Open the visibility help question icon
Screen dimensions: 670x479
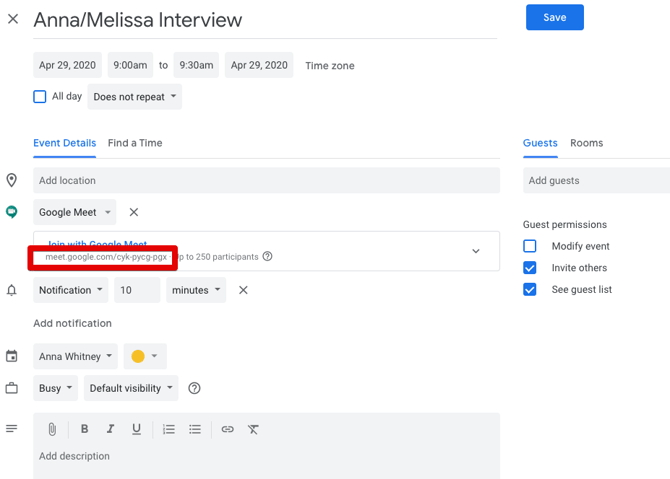pyautogui.click(x=195, y=388)
